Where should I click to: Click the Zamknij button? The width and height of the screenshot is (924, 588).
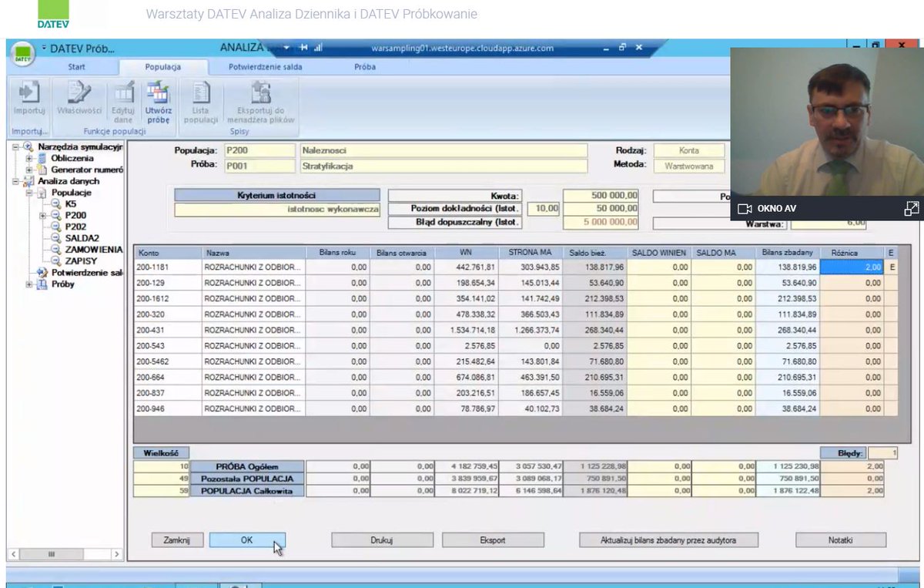[176, 540]
